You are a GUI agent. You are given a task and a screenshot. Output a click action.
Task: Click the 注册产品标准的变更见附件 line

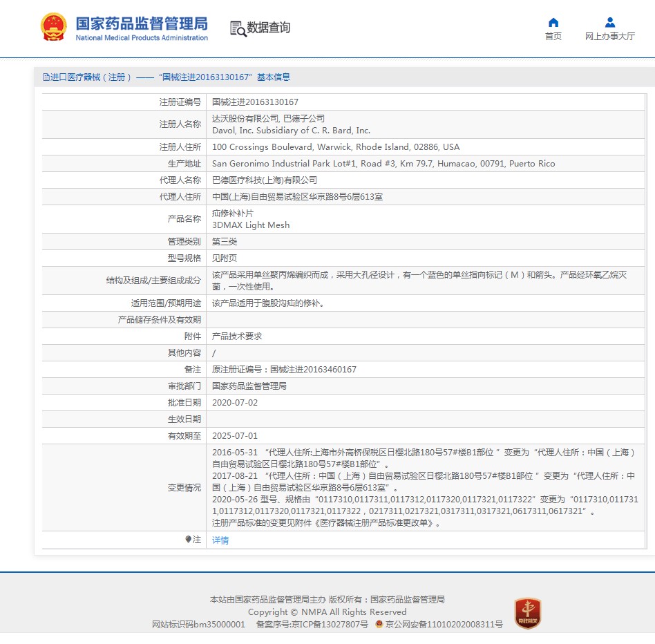326,523
